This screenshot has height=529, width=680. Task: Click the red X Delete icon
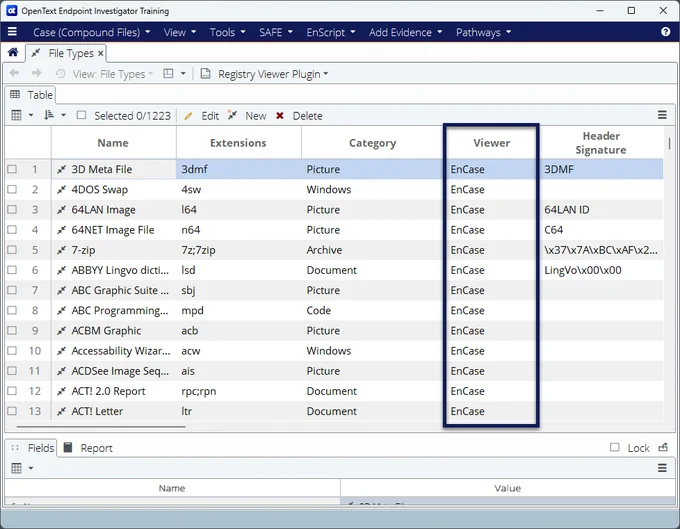[x=280, y=116]
